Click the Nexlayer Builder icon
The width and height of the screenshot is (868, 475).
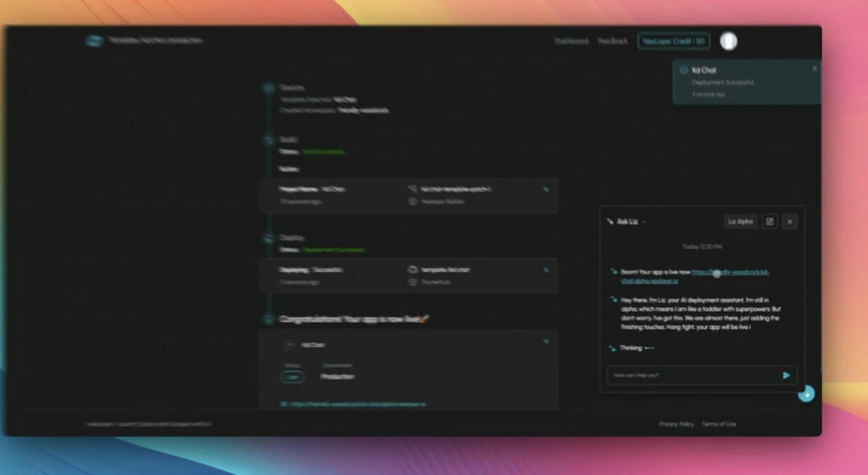412,202
